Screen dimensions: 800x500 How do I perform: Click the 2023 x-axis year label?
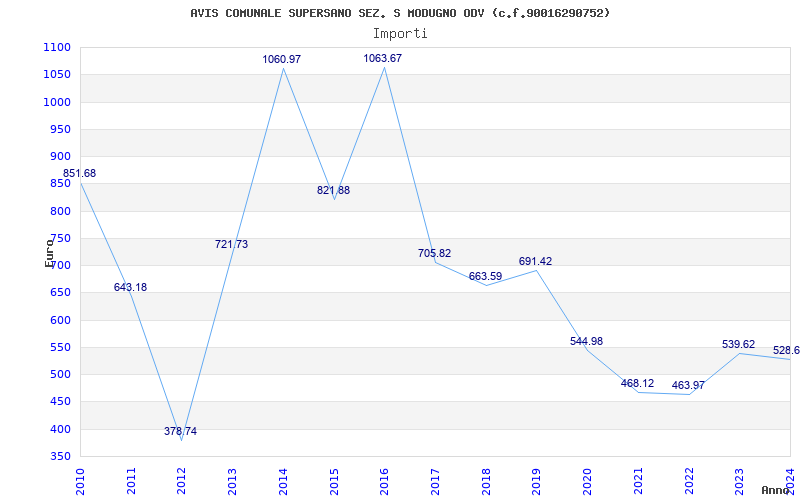[x=739, y=481]
